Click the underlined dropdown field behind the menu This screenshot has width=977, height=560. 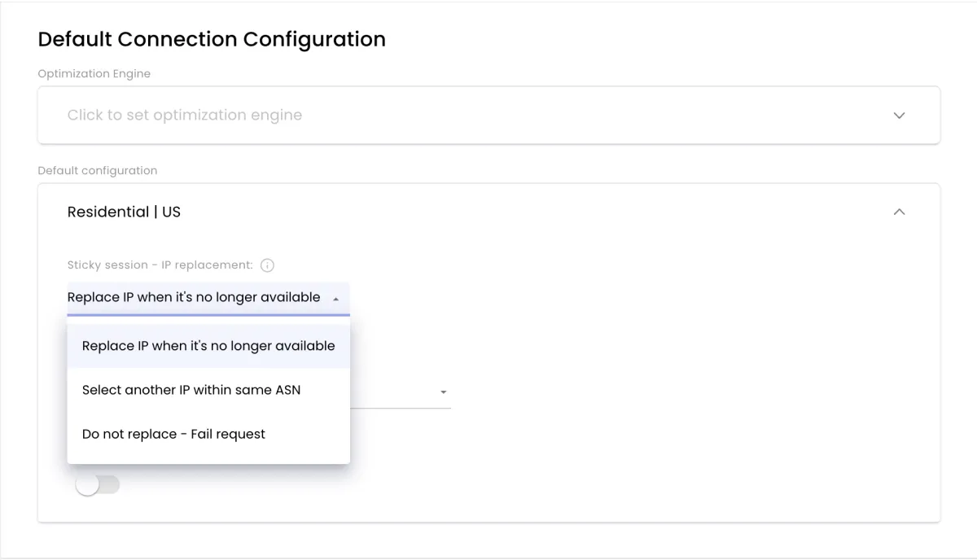(x=401, y=392)
